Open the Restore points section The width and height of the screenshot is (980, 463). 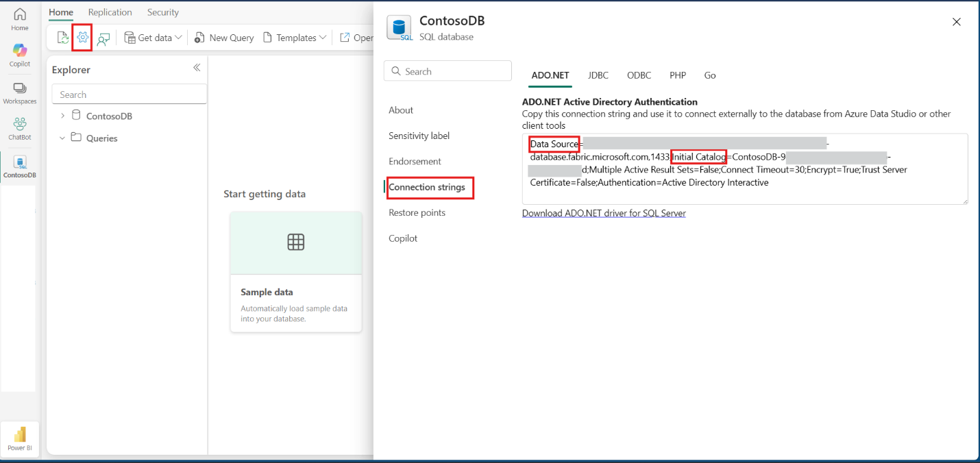[417, 213]
